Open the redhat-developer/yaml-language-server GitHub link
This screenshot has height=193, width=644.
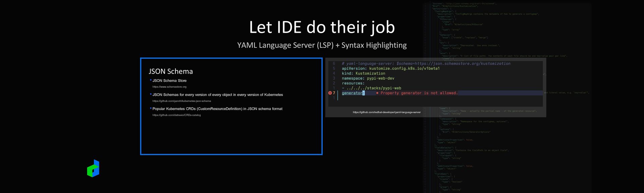tap(387, 112)
